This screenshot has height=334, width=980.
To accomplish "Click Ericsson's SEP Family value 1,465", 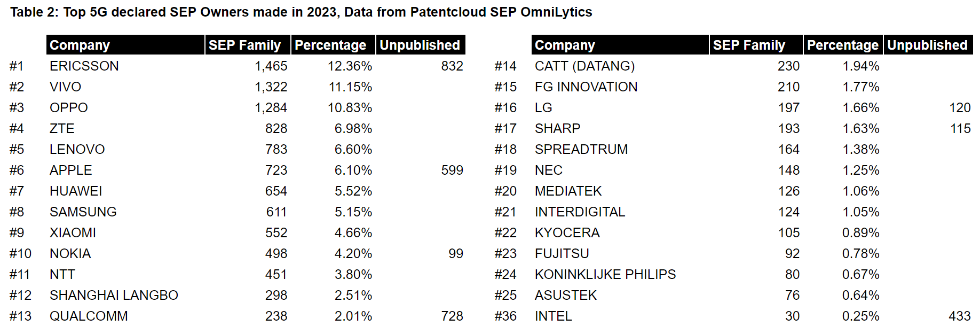I will (x=271, y=66).
